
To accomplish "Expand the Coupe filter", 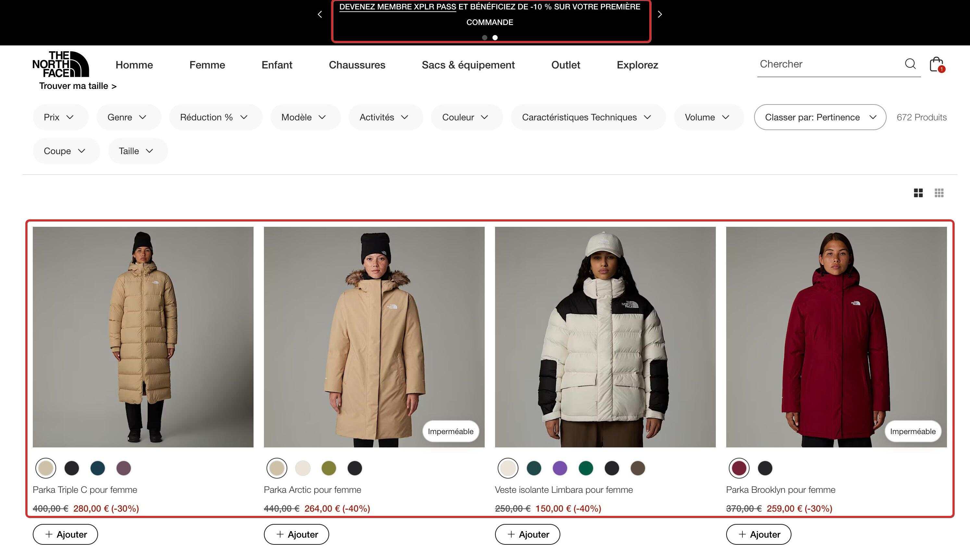I will click(66, 151).
